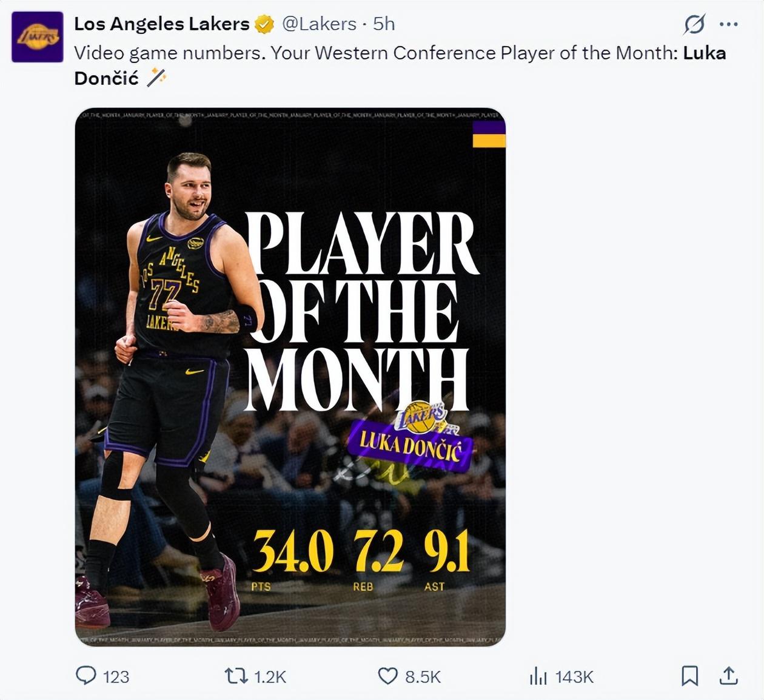Click the 143K views count
This screenshot has height=700, width=764.
pyautogui.click(x=574, y=677)
